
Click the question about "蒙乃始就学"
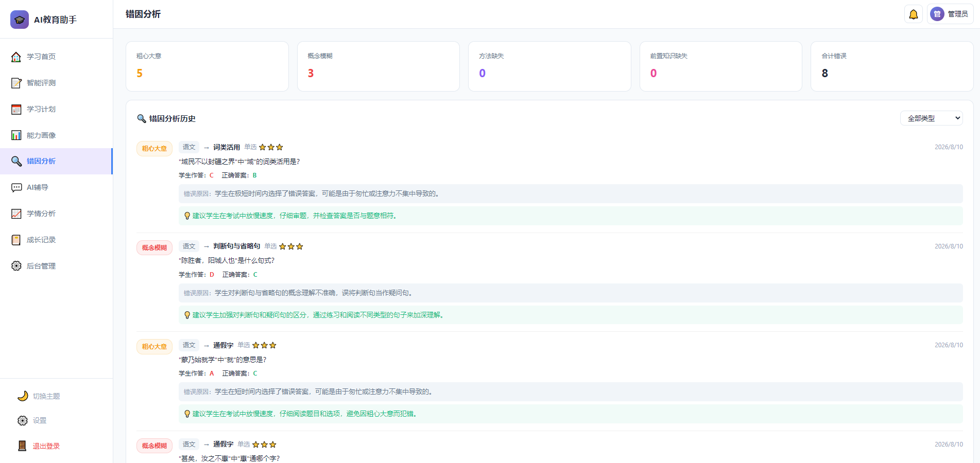222,360
